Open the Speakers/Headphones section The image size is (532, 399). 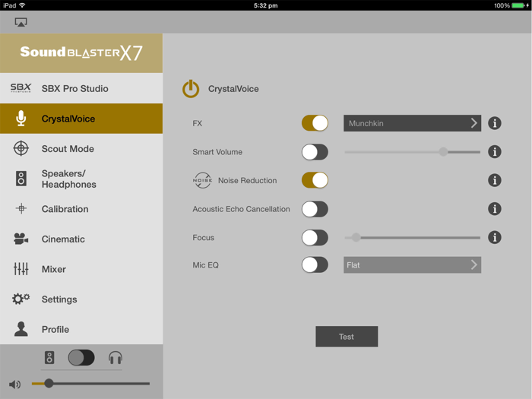[81, 179]
